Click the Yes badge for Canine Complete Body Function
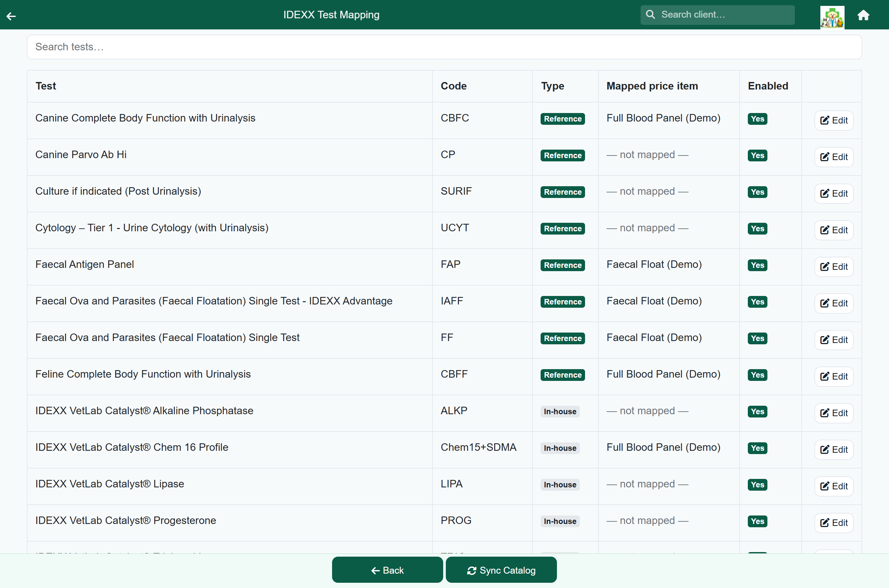889x588 pixels. (x=757, y=119)
